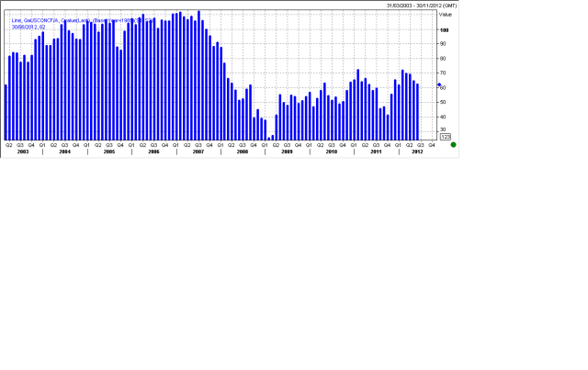The image size is (588, 370).
Task: Click the 2009 year label on timeline
Action: tap(287, 151)
